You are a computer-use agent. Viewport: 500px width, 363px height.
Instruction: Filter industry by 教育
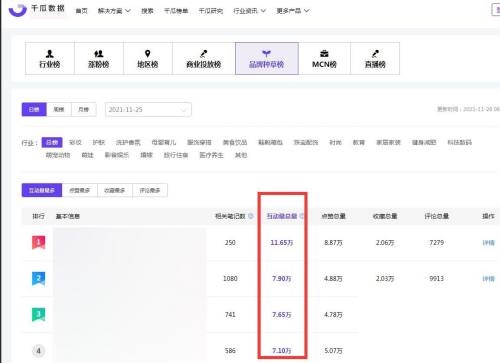(x=359, y=142)
